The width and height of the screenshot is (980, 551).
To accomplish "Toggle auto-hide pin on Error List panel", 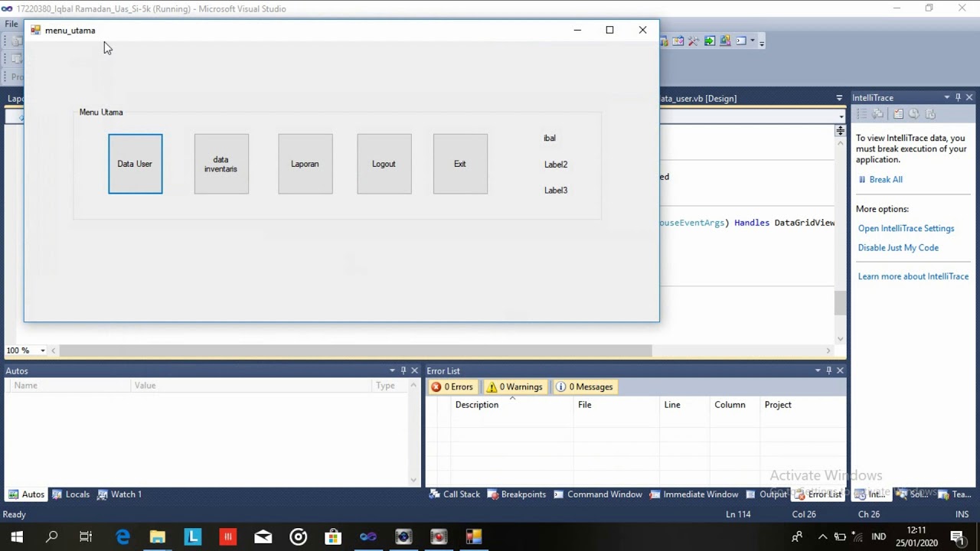I will [828, 370].
